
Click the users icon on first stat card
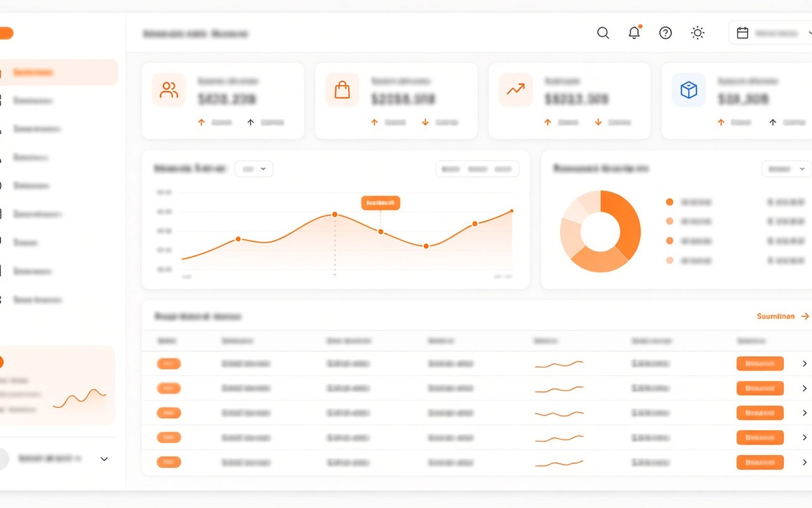(x=169, y=90)
